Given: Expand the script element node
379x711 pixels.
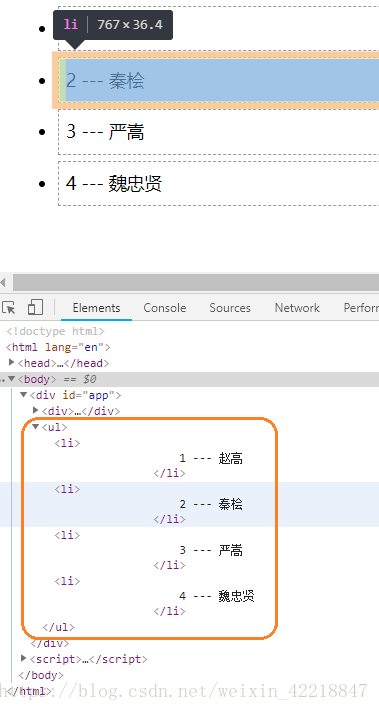Looking at the screenshot, I should 24,658.
